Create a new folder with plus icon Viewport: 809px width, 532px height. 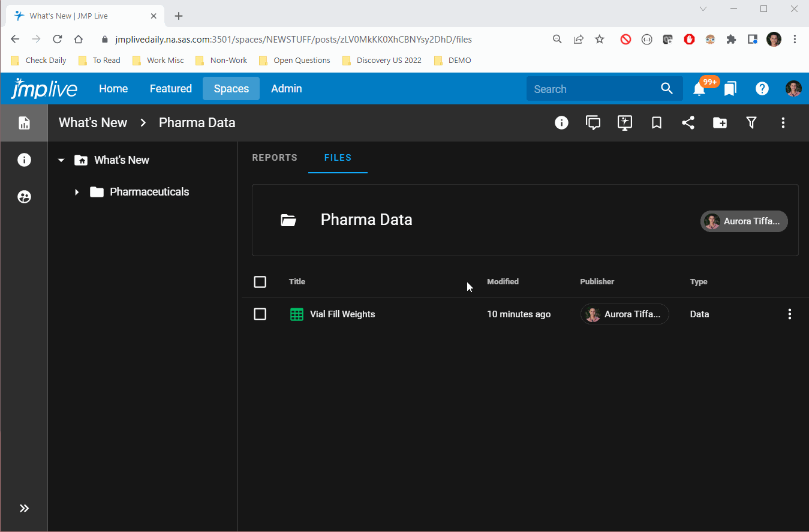point(720,123)
